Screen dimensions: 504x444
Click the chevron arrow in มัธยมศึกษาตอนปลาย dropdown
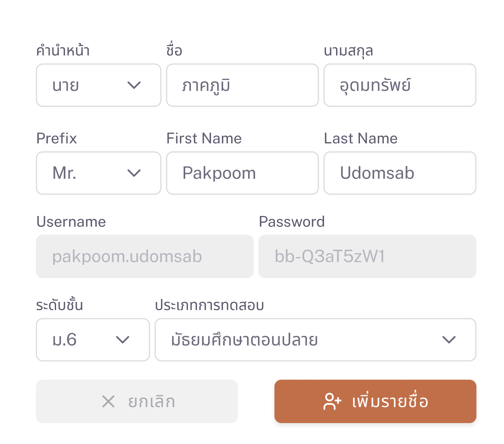[x=449, y=340]
